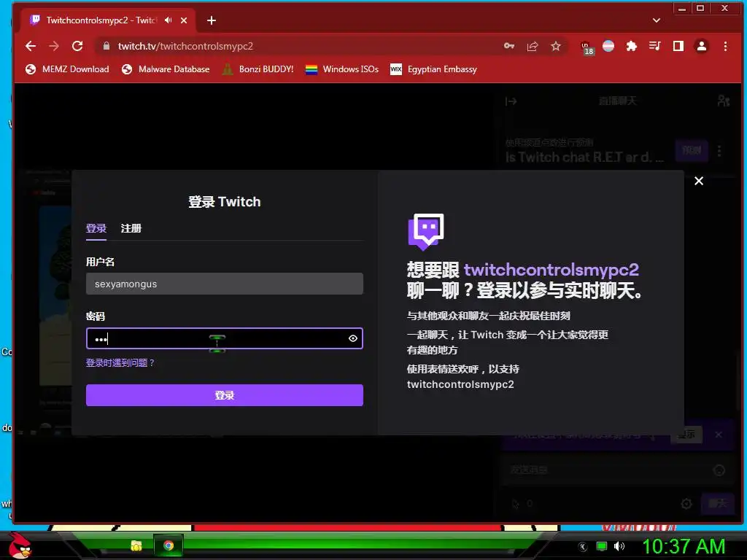Image resolution: width=747 pixels, height=560 pixels.
Task: Open the prediction options three-dot menu
Action: click(x=719, y=151)
